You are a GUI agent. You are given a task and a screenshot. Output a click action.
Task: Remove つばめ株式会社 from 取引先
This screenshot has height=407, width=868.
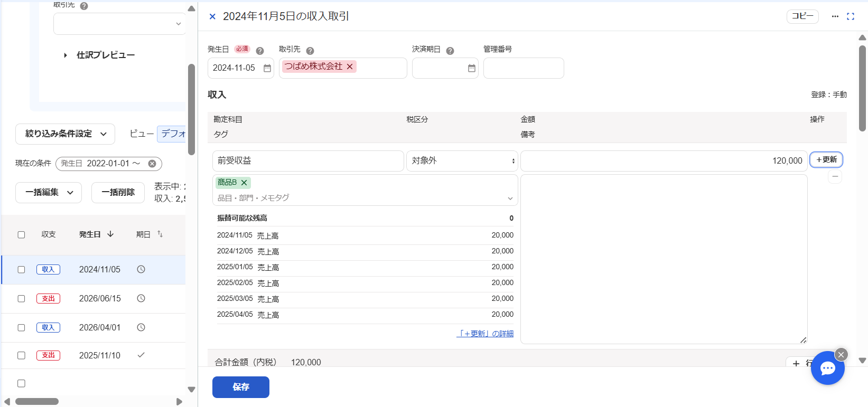tap(350, 67)
